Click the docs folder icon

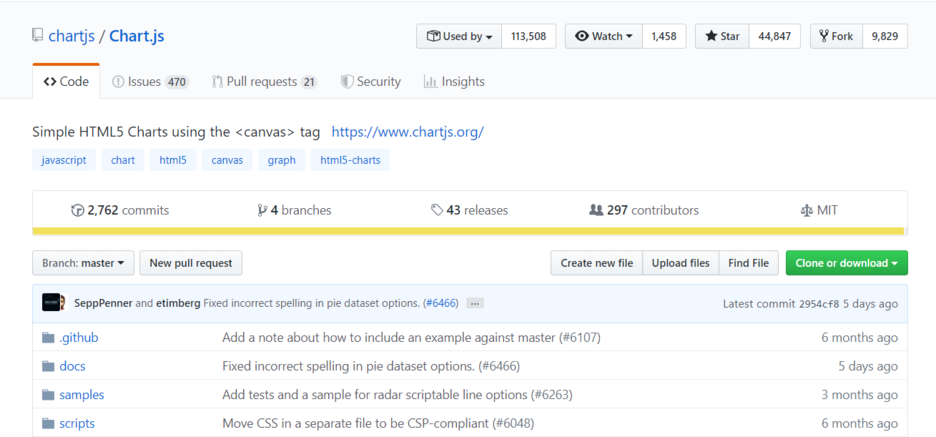tap(48, 367)
